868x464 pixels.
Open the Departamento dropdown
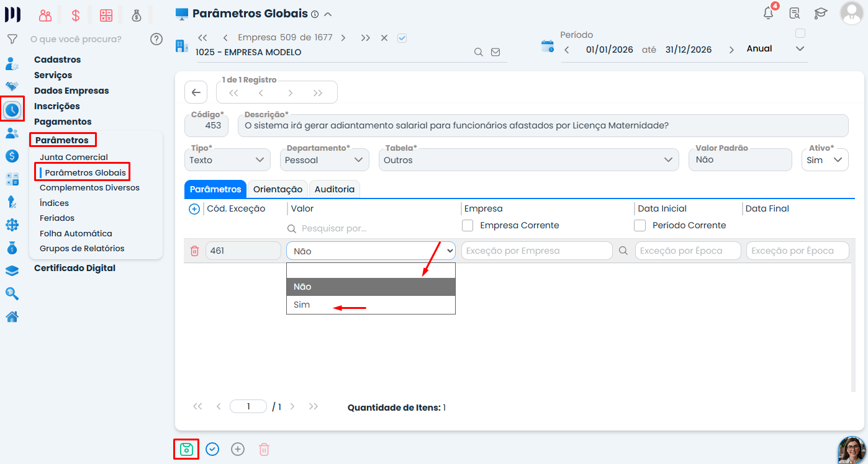click(x=325, y=160)
